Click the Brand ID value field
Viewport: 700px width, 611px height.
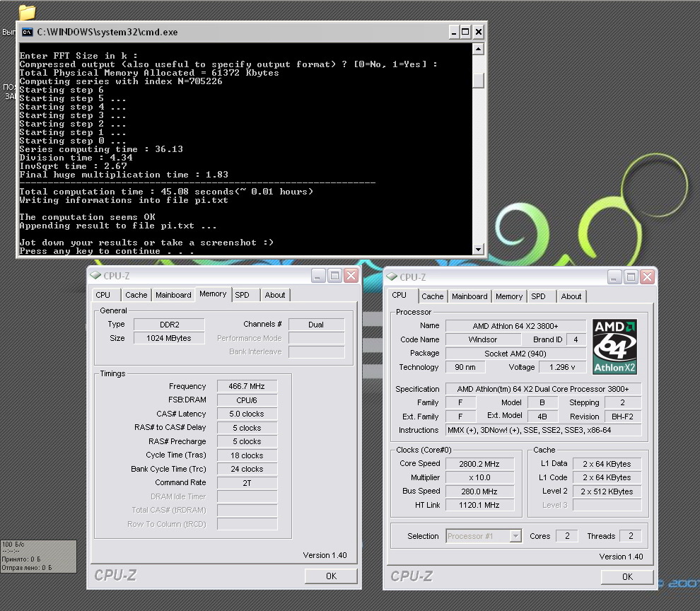point(576,339)
